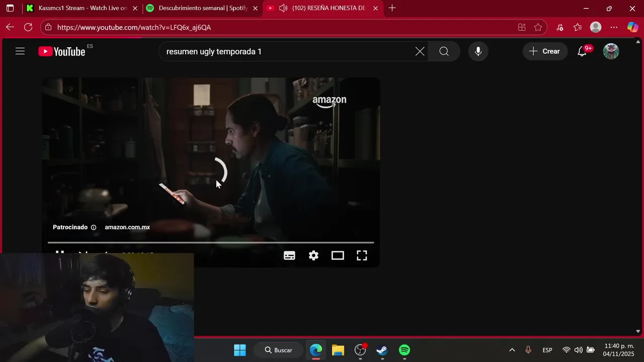This screenshot has height=362, width=644.
Task: Open the apps icon in address bar
Action: (x=522, y=27)
